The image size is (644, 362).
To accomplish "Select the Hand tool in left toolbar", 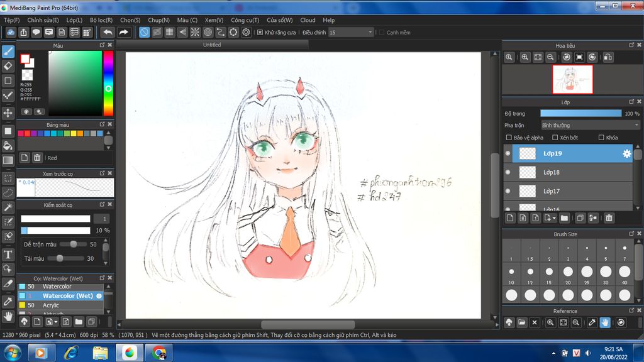I will (x=8, y=317).
